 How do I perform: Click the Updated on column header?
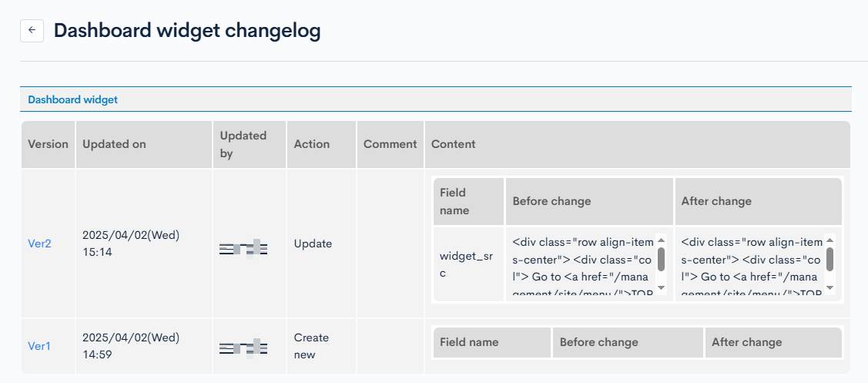coord(114,144)
